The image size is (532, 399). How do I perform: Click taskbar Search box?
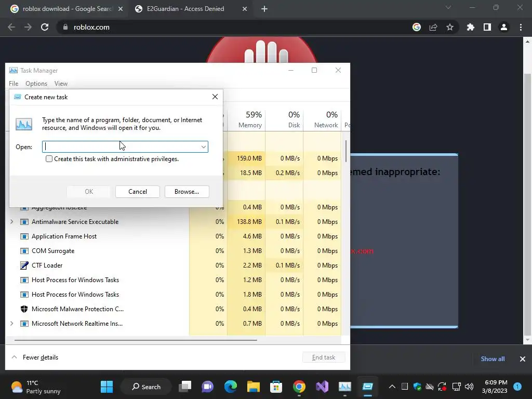(x=146, y=387)
